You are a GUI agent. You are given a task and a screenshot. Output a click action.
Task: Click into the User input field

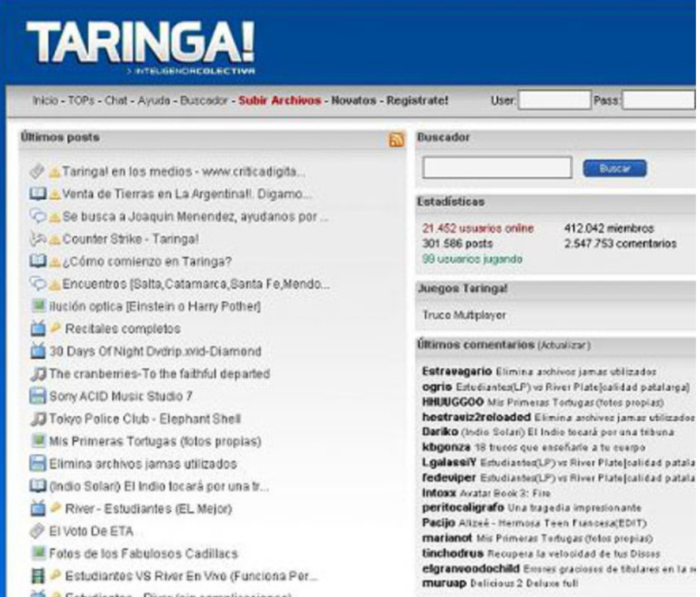click(x=554, y=100)
